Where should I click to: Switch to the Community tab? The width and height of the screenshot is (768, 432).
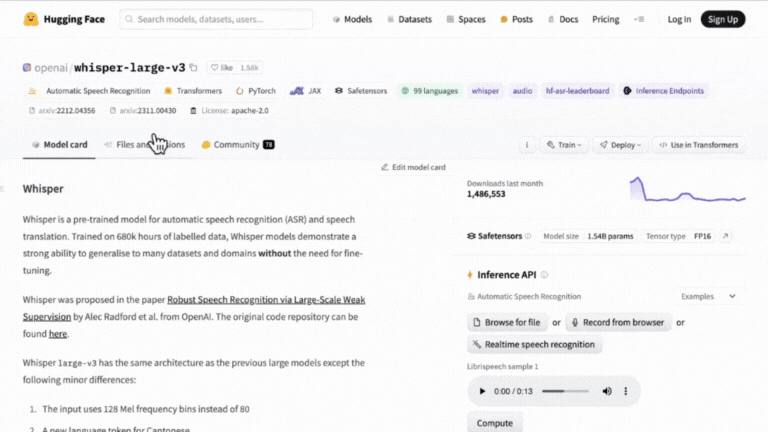coord(237,145)
